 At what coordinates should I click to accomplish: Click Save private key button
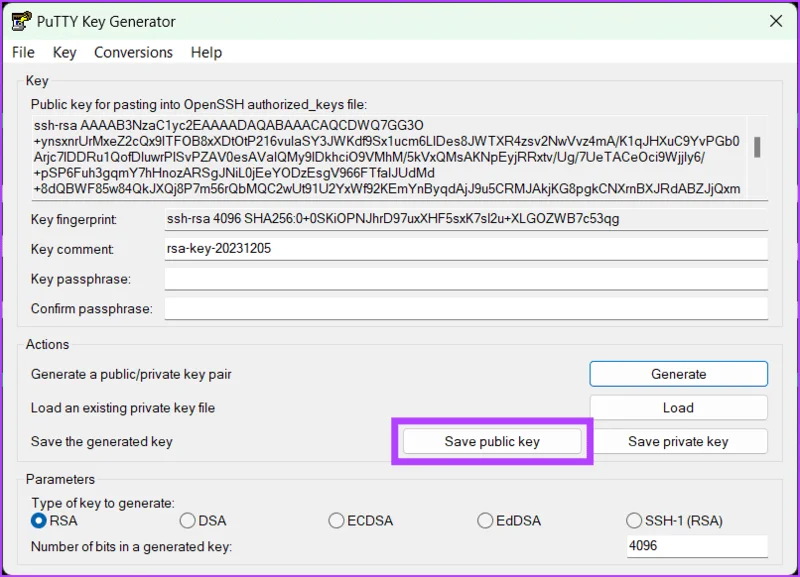(678, 441)
